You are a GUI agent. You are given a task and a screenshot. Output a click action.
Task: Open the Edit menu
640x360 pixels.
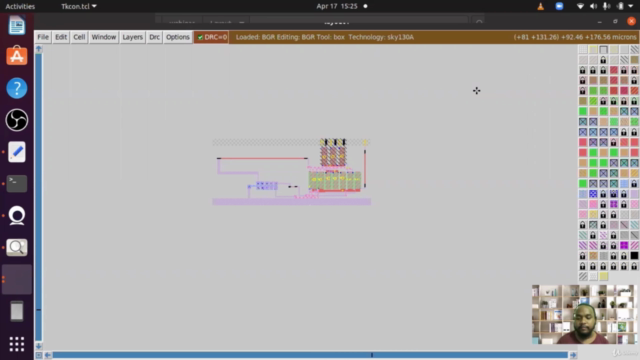click(61, 37)
